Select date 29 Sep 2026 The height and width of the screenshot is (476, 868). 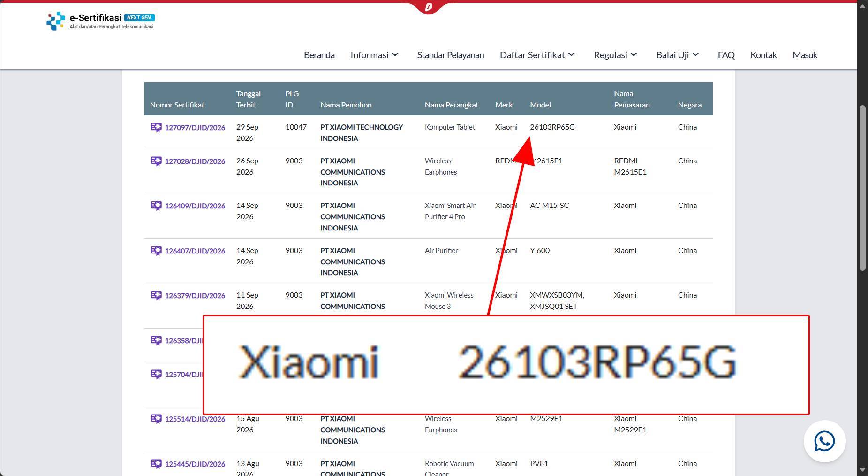click(x=247, y=132)
